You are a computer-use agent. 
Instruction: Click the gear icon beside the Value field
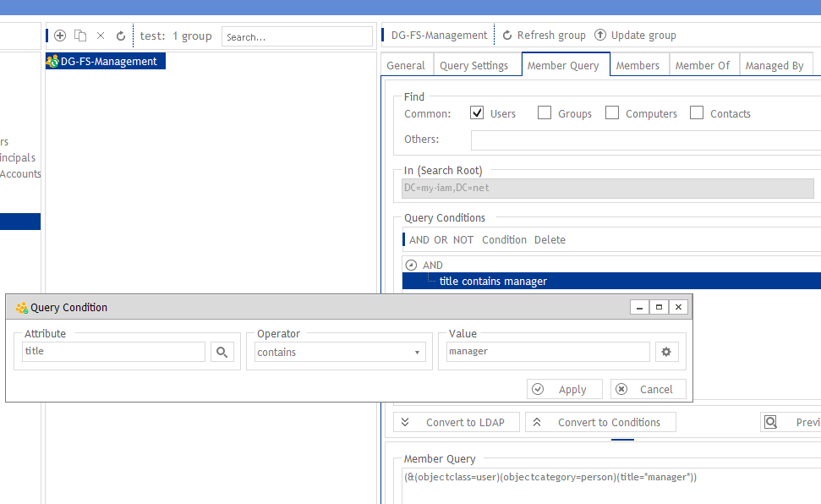pyautogui.click(x=667, y=352)
